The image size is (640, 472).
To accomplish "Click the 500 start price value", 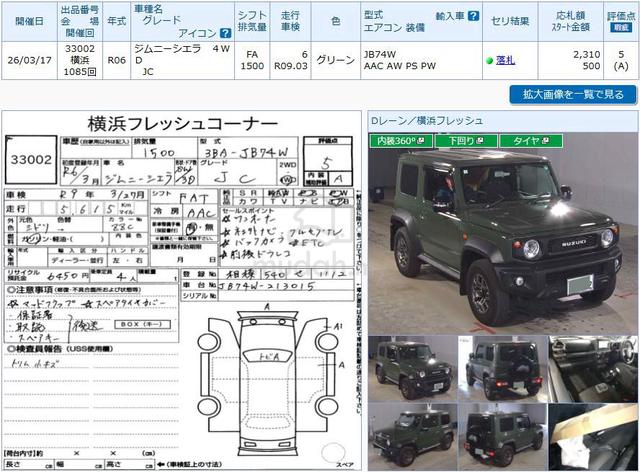I will coord(591,66).
